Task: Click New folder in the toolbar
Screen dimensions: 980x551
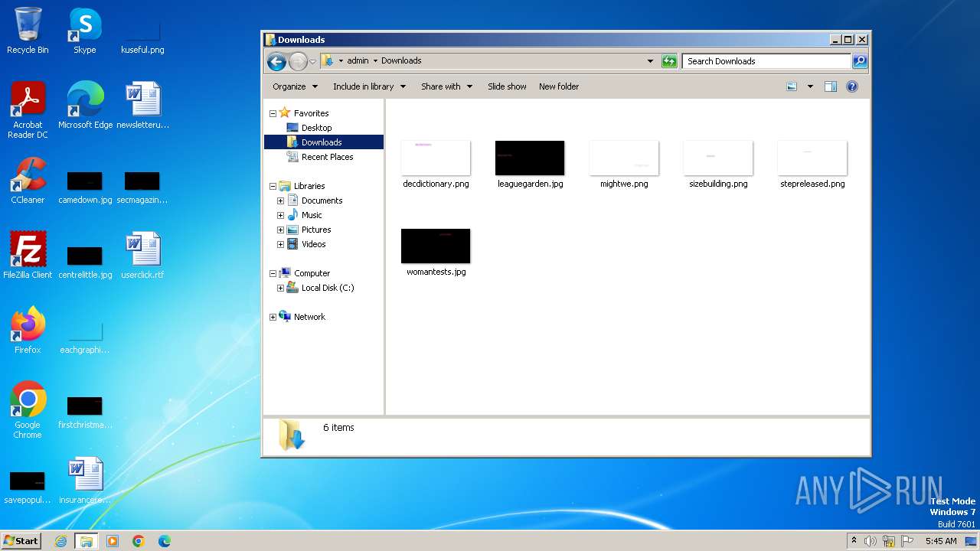Action: pyautogui.click(x=559, y=86)
